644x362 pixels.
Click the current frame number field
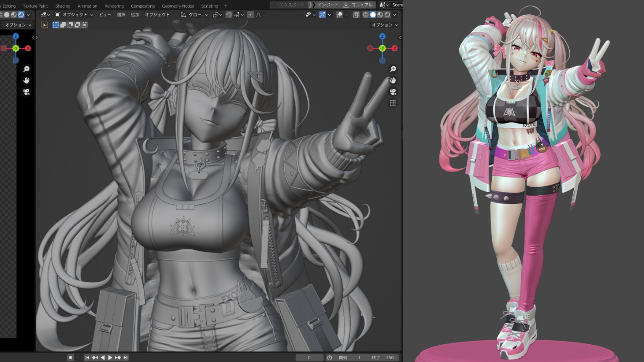309,357
